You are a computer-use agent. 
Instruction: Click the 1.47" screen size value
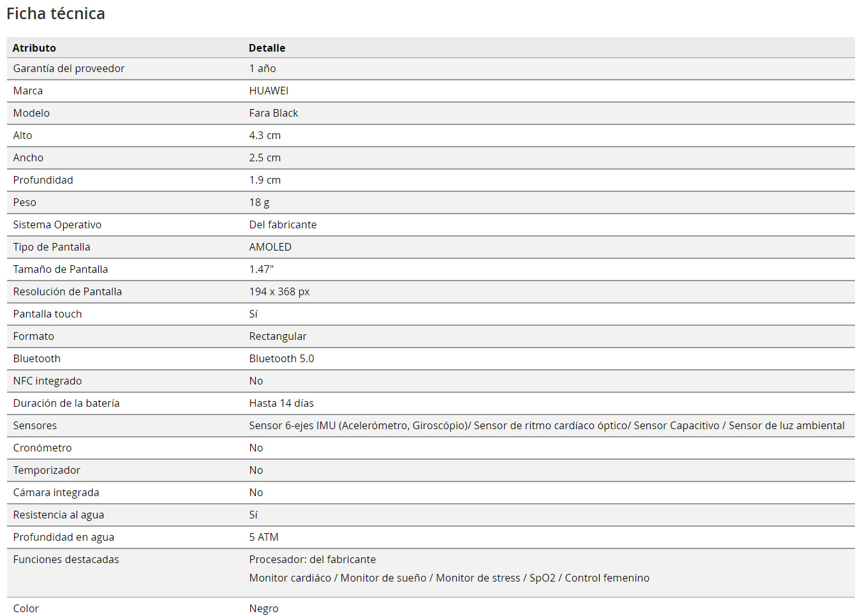262,269
